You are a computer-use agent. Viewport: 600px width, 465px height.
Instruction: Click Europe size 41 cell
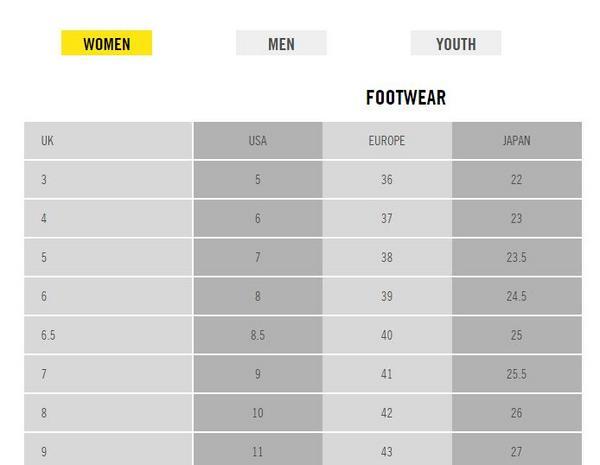tap(386, 374)
